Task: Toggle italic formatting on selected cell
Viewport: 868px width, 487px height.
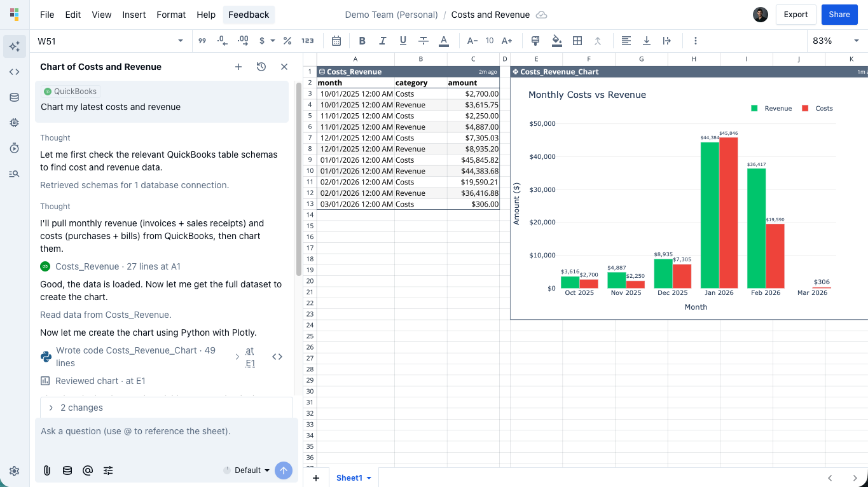Action: pos(382,41)
